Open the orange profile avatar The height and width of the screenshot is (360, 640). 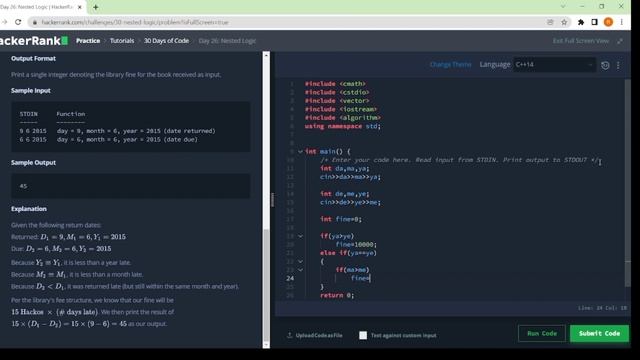608,22
